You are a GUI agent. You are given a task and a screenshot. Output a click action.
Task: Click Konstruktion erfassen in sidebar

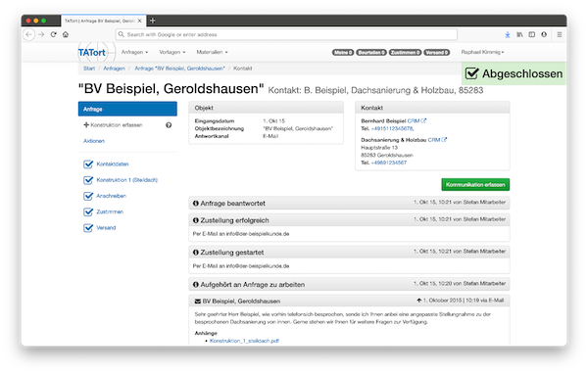pyautogui.click(x=114, y=125)
